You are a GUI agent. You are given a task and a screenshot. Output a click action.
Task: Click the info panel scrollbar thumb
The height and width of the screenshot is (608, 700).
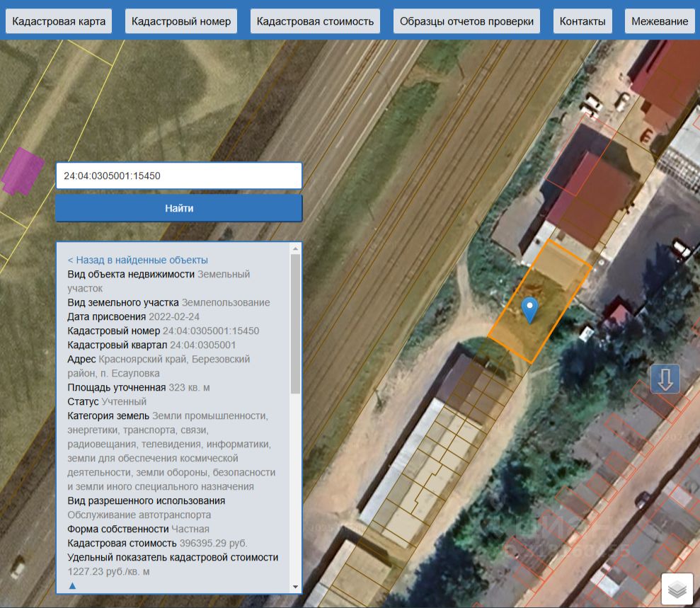coord(295,324)
